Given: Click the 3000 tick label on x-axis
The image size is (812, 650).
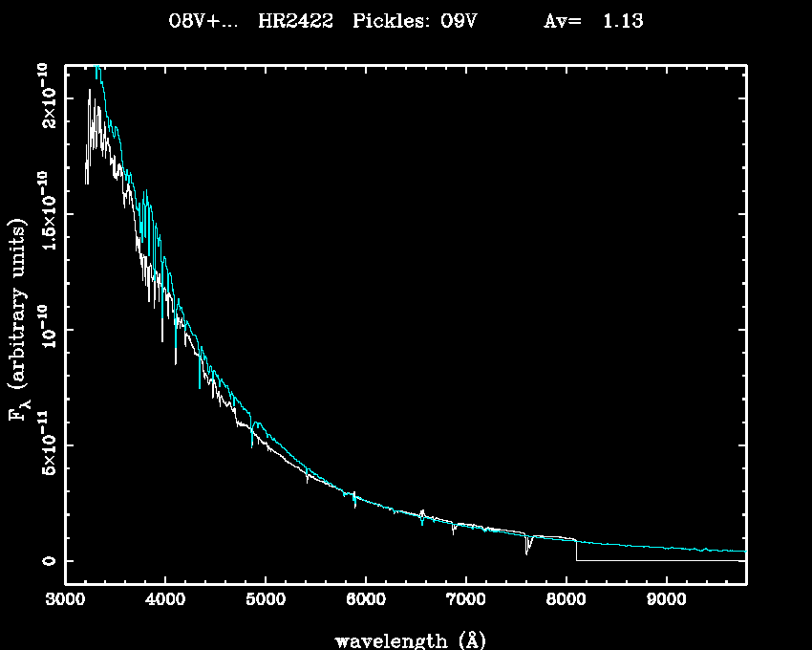Looking at the screenshot, I should click(65, 601).
